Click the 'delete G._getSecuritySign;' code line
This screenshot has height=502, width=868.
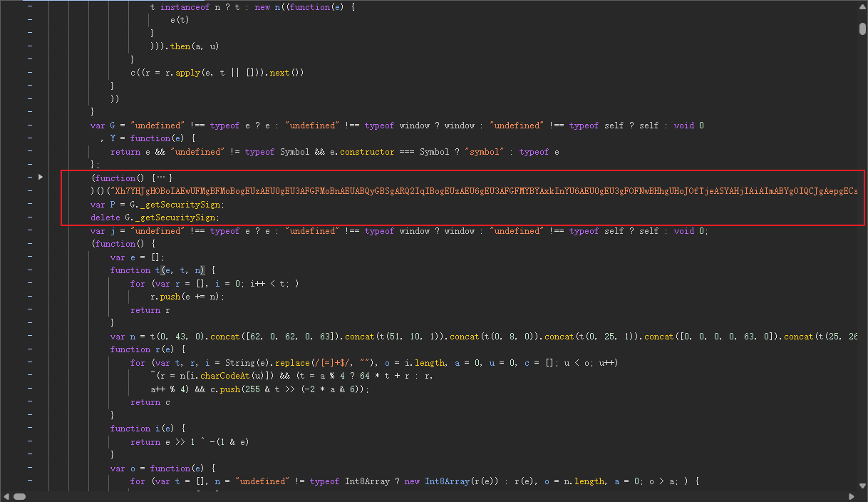[x=155, y=217]
